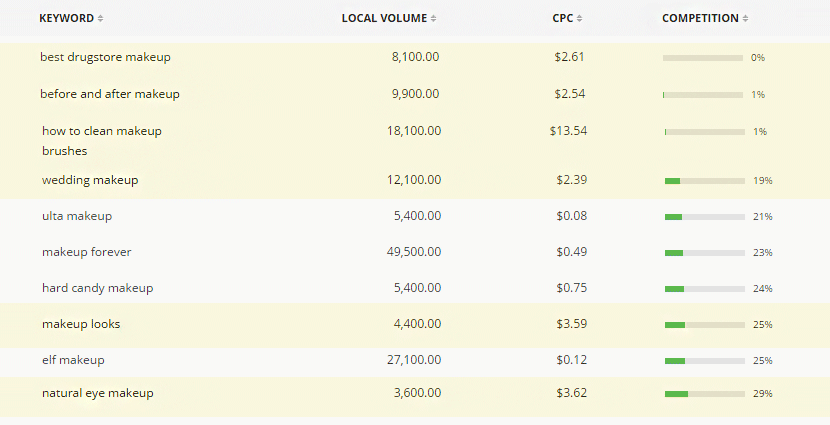Toggle CPC column sort arrows

(x=580, y=19)
